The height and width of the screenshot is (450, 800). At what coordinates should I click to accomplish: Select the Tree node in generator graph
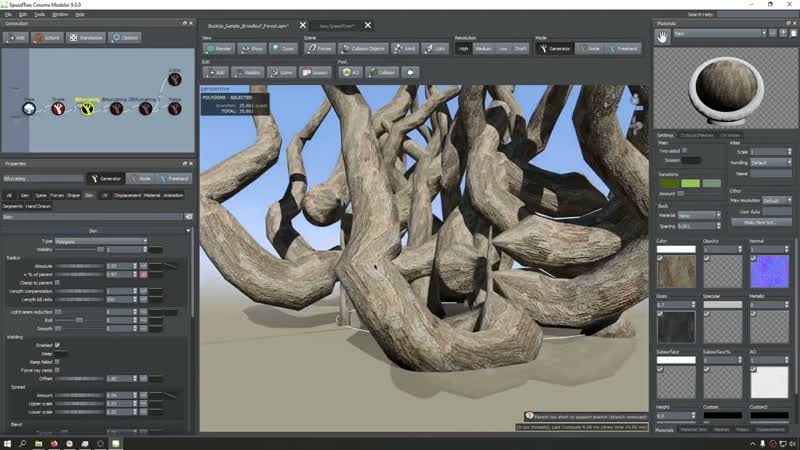[29, 109]
